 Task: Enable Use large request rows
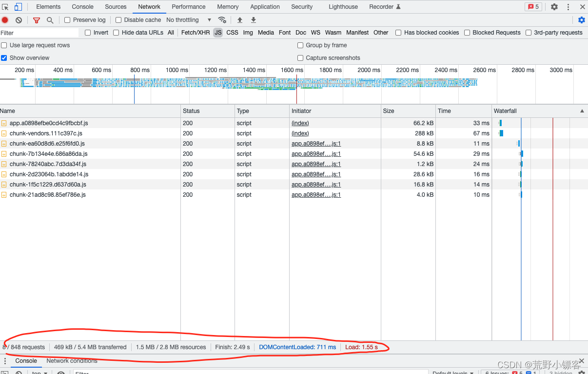point(4,45)
